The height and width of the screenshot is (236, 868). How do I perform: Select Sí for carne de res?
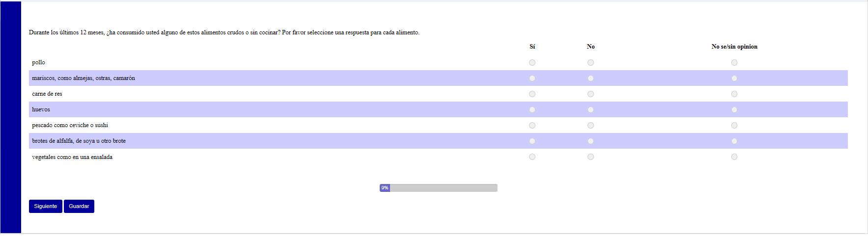[532, 94]
